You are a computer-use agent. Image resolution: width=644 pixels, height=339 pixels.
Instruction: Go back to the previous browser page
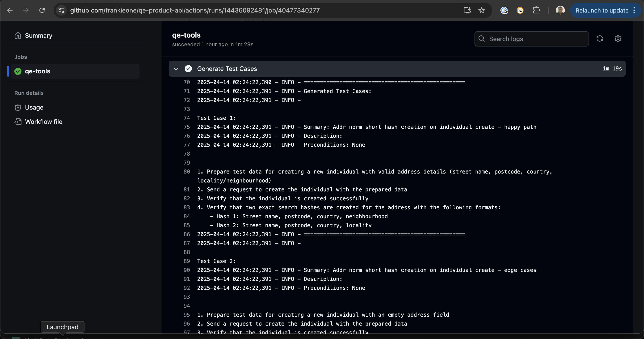tap(10, 10)
